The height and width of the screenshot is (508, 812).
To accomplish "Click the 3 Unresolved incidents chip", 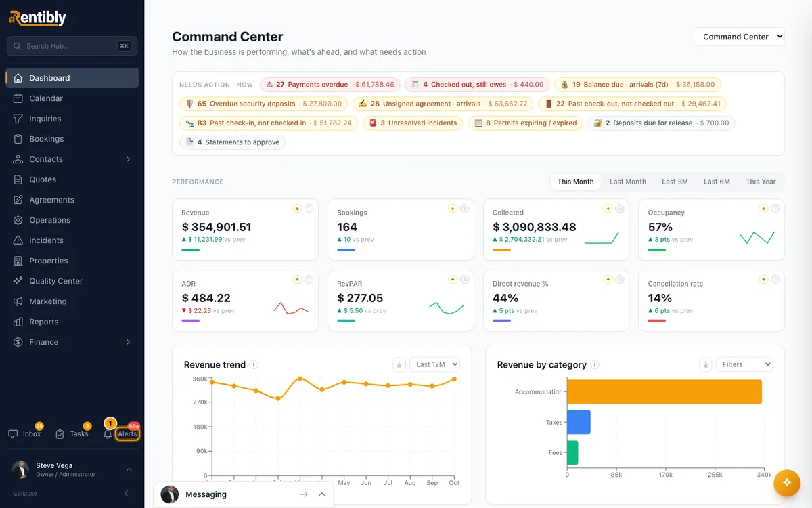I will point(413,123).
